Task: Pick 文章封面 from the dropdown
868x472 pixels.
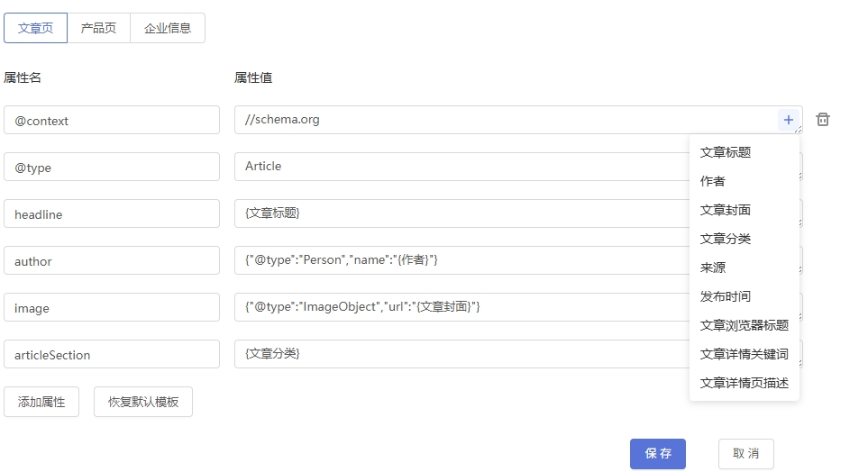Action: (x=726, y=210)
